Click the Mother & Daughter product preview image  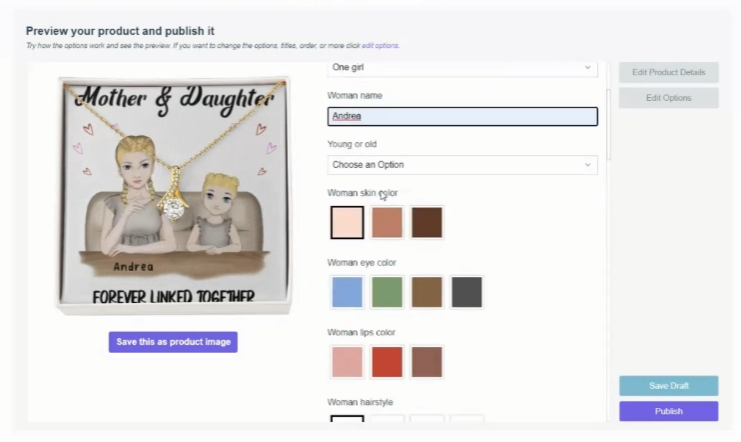click(174, 195)
